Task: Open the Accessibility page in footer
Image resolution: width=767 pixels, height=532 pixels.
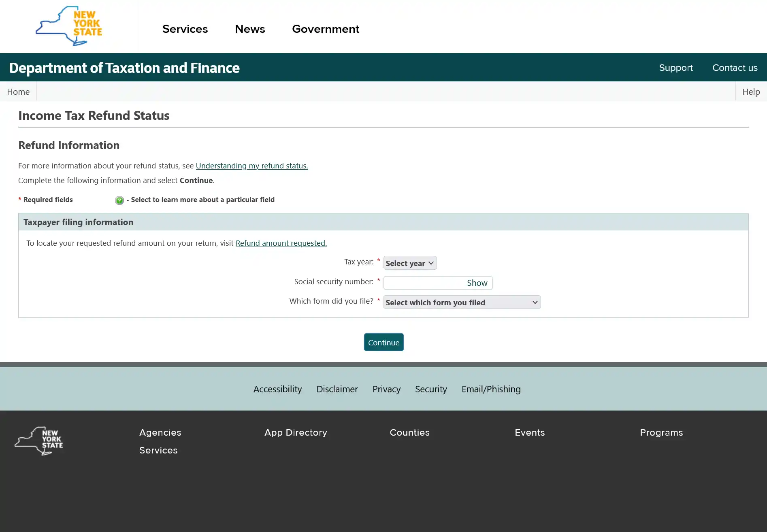Action: (277, 389)
